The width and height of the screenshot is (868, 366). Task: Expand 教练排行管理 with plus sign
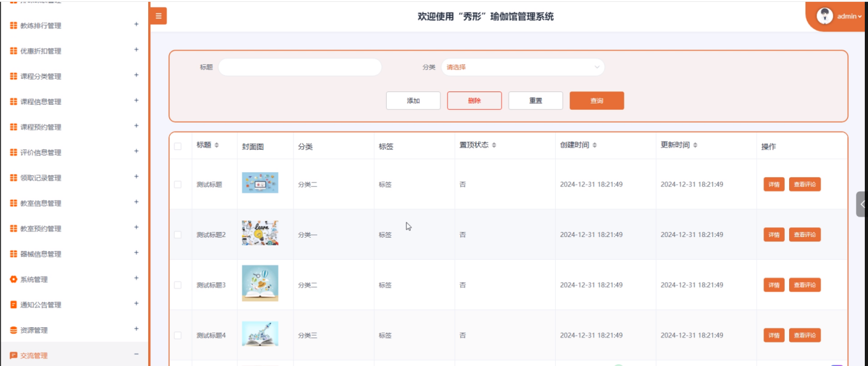pyautogui.click(x=136, y=25)
